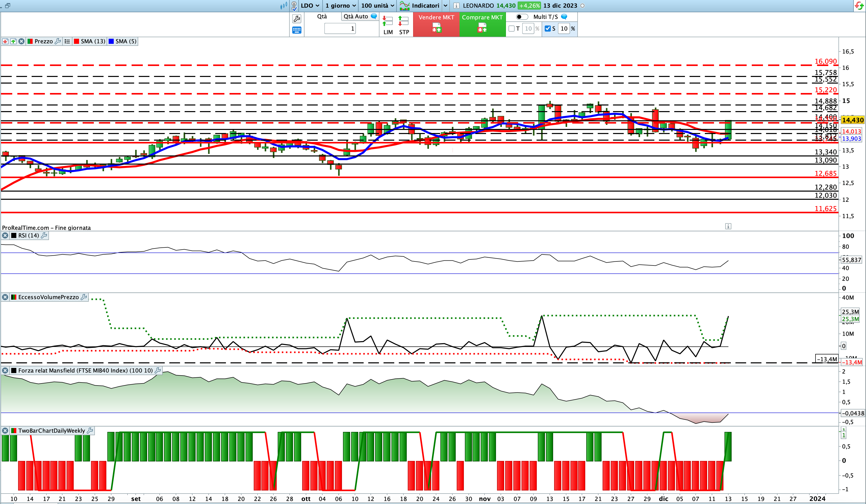Click the 55,837 RSI value tag
The height and width of the screenshot is (504, 866).
tap(851, 260)
